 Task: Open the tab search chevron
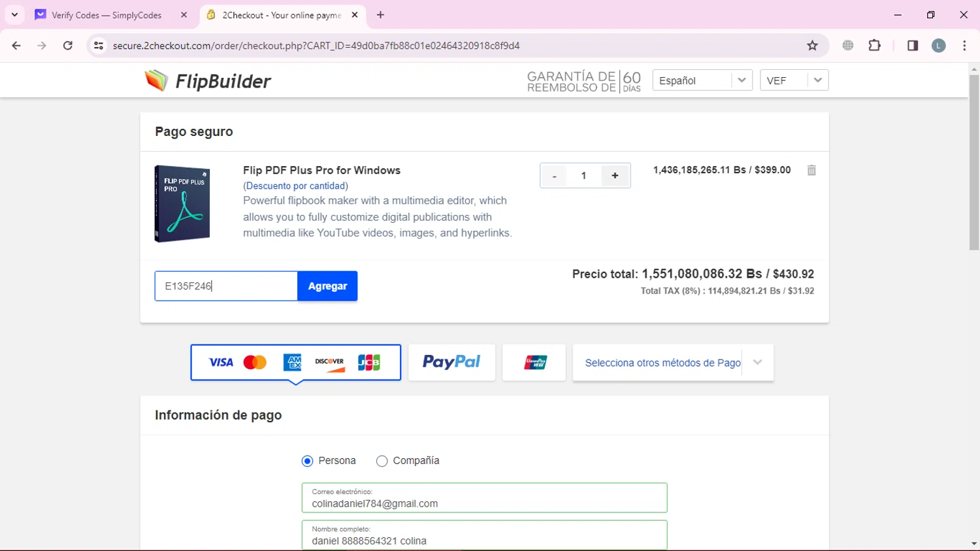pyautogui.click(x=14, y=14)
